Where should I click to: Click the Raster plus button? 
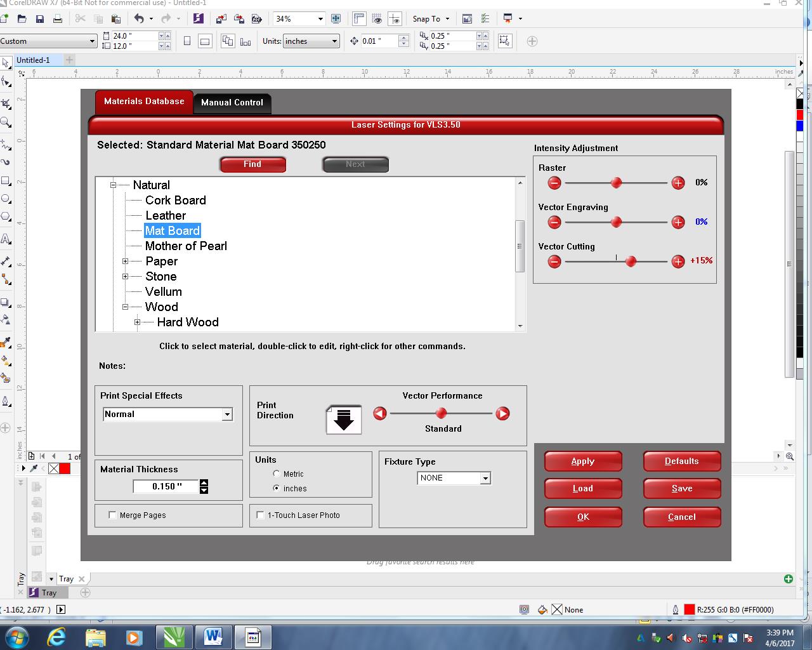(678, 183)
